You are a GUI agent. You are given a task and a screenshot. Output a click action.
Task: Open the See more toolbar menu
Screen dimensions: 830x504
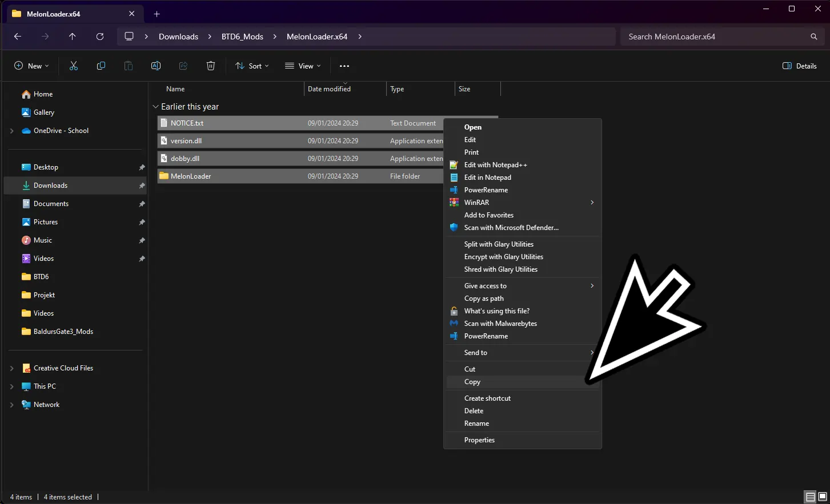344,66
